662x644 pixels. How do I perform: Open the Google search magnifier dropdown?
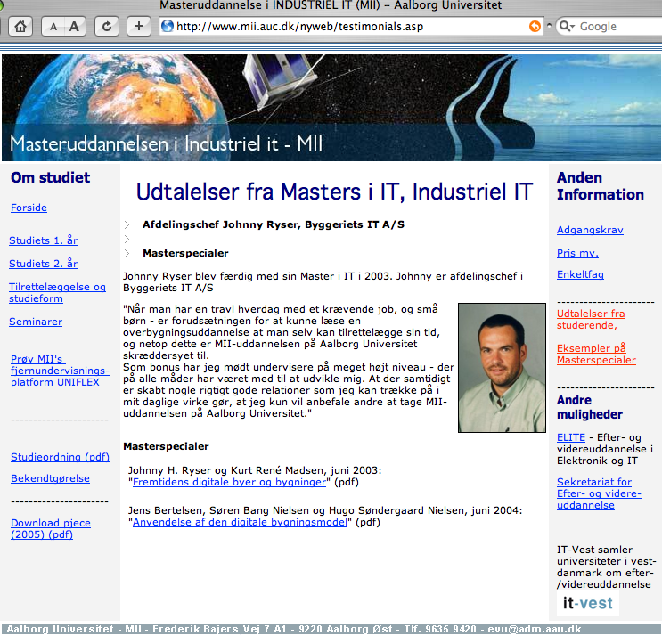click(567, 26)
